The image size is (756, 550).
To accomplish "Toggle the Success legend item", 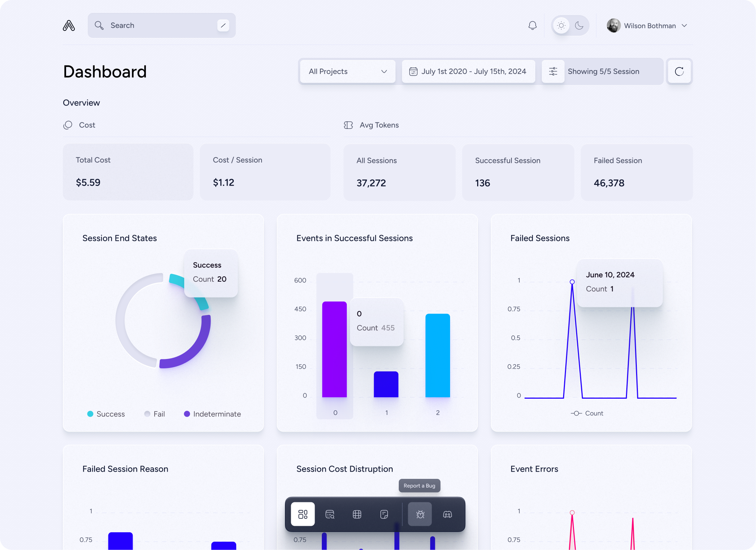I will click(x=106, y=414).
